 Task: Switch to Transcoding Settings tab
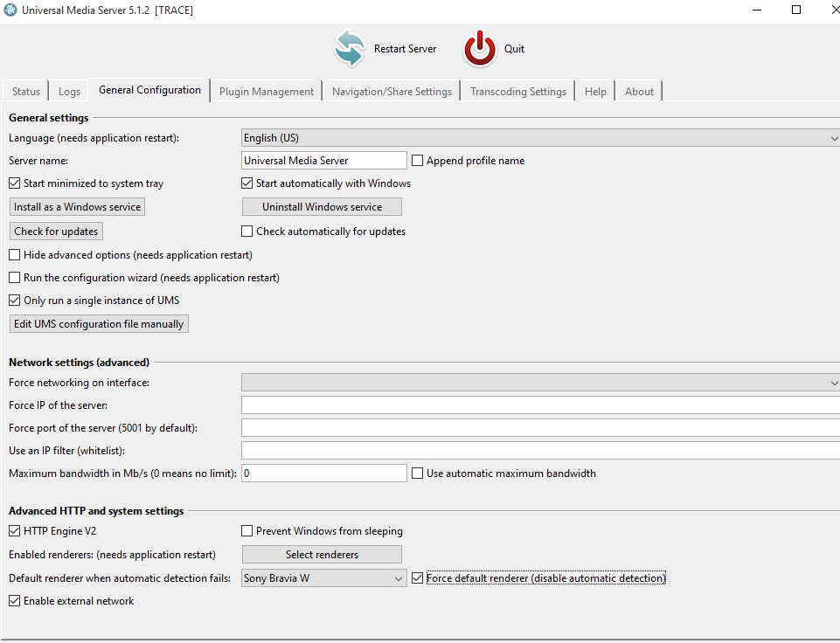tap(518, 92)
